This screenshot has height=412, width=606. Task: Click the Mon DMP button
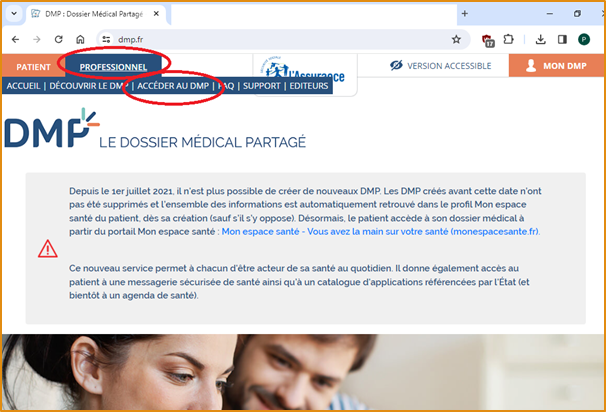coord(557,66)
